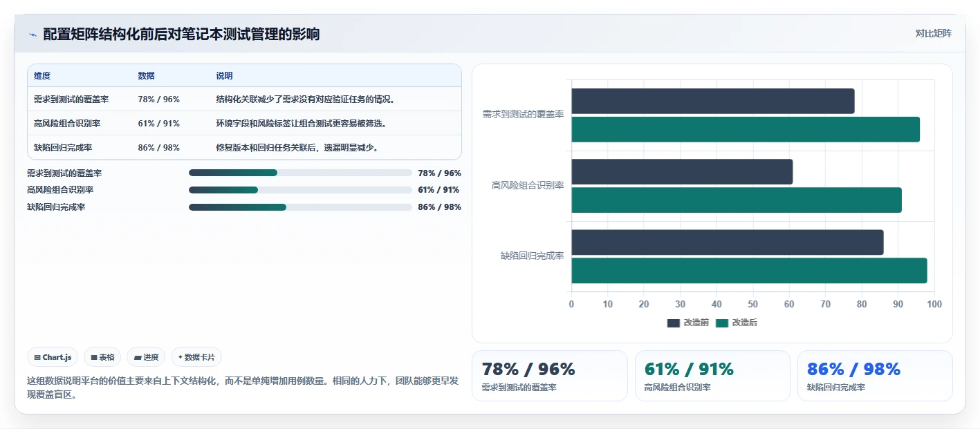980x429 pixels.
Task: Click the 说明 column header
Action: [224, 76]
